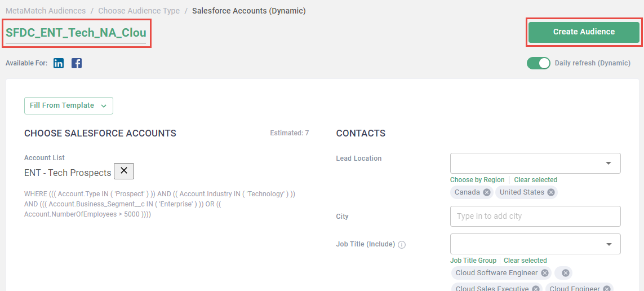Edit the SFDC_ENT_Tech_NA audience name field
Image resolution: width=644 pixels, height=291 pixels.
click(x=76, y=33)
